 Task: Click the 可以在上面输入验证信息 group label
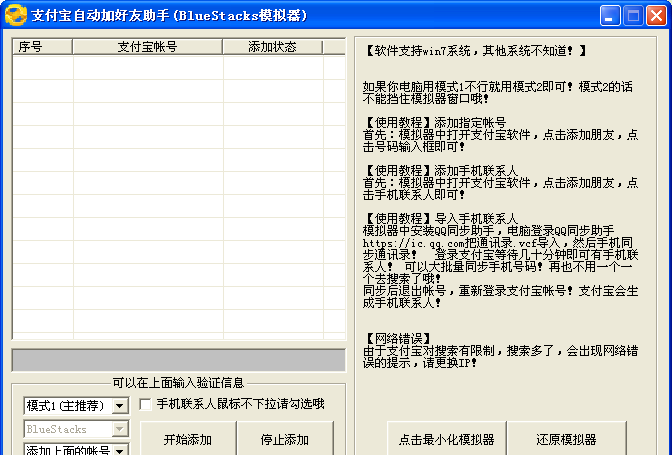coord(178,383)
